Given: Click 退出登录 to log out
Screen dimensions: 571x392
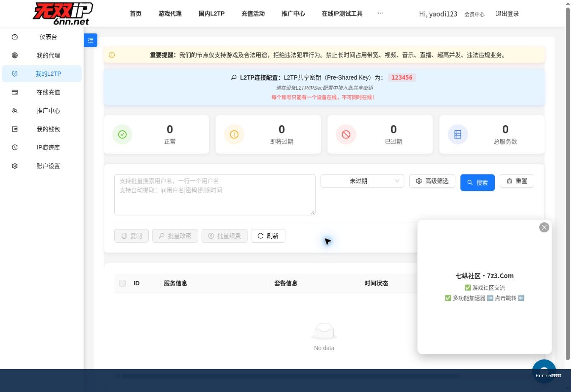Looking at the screenshot, I should (x=507, y=14).
